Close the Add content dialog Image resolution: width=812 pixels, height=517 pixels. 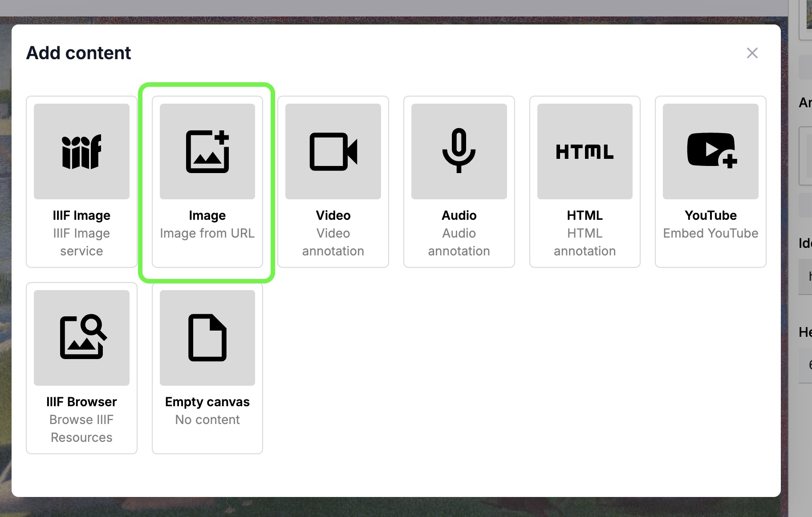(x=752, y=53)
